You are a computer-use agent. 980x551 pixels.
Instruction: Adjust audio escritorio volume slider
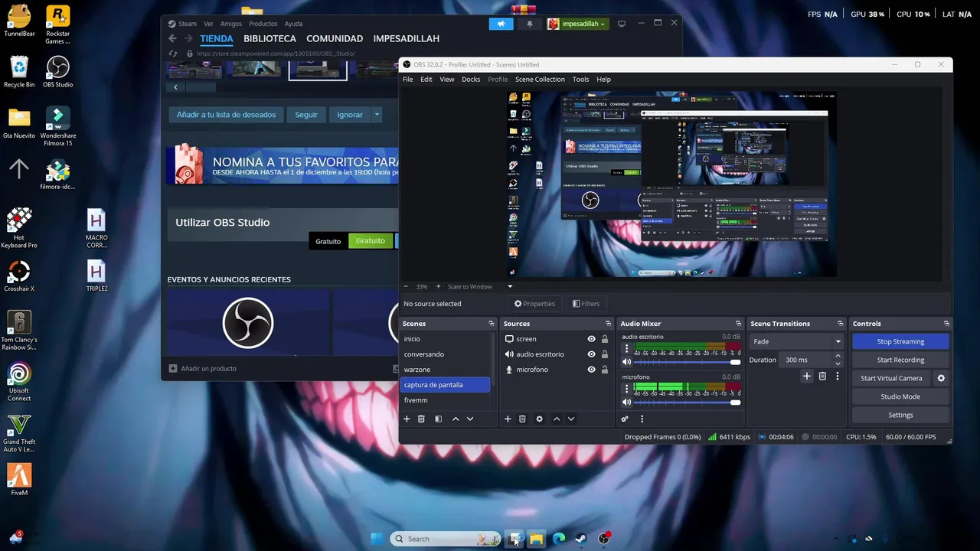[688, 362]
